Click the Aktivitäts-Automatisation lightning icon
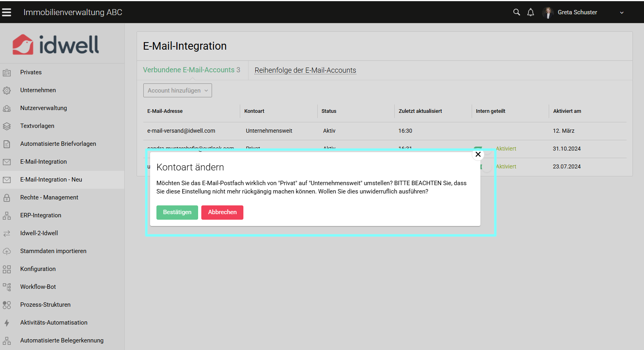 7,323
